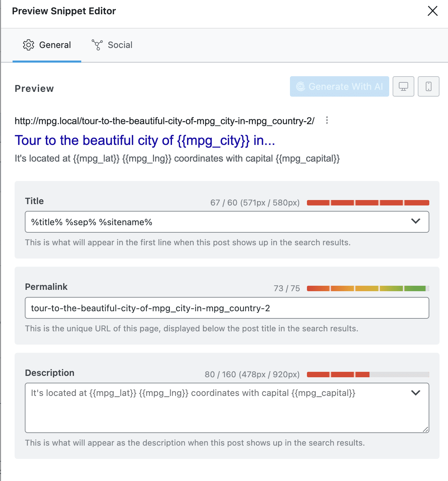Click the resize handle of the Description box
This screenshot has height=481, width=448.
(426, 430)
